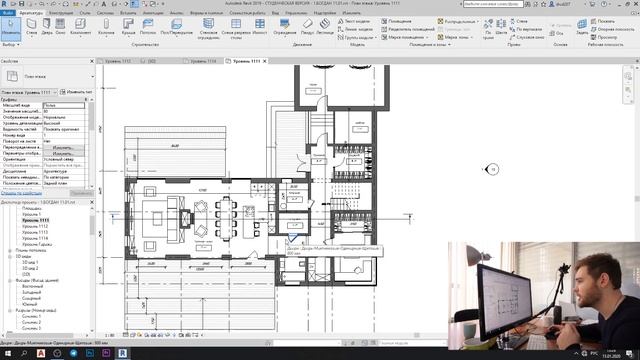Collapse the 3D виды tree node
The image size is (640, 360).
[x=10, y=257]
